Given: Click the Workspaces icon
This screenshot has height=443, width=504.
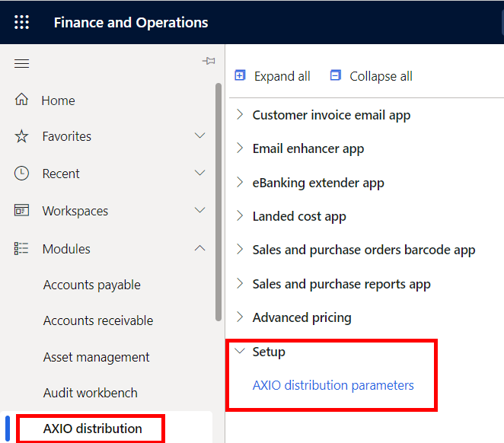Looking at the screenshot, I should (x=21, y=210).
